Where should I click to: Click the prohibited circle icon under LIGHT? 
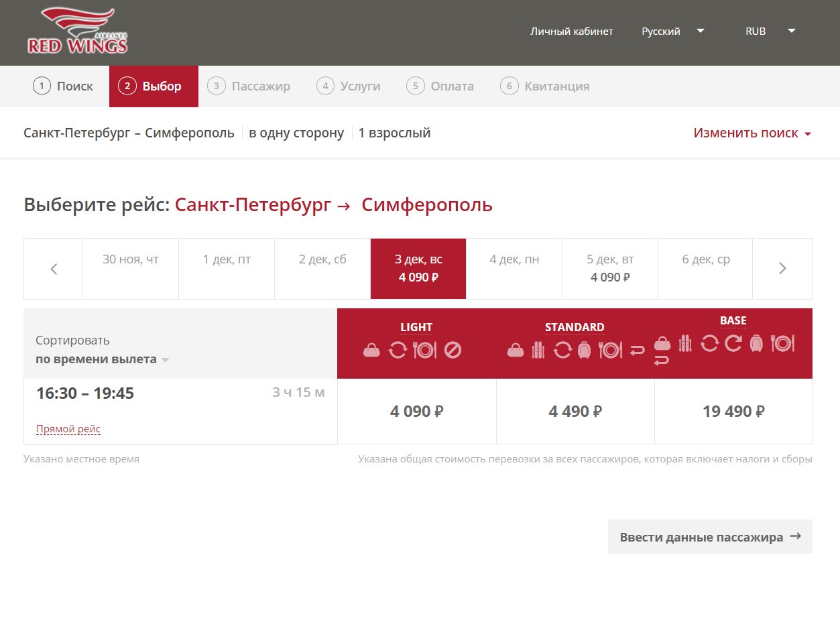click(453, 350)
